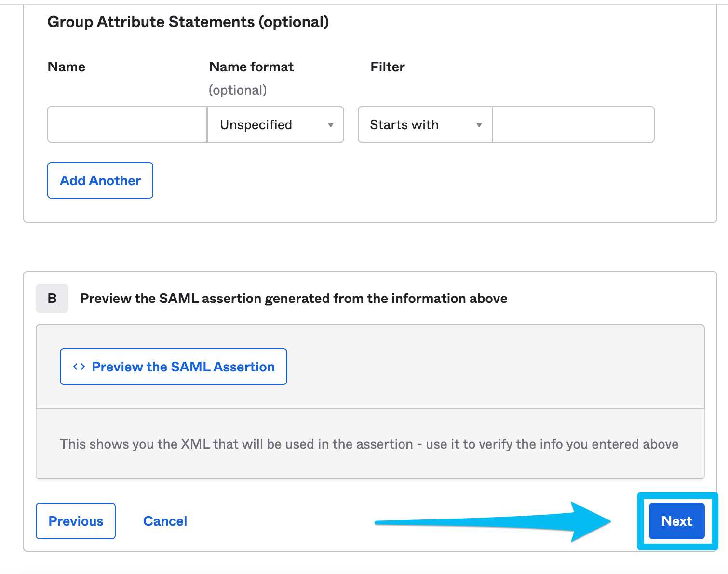Open the Unspecified name format dropdown
Image resolution: width=728 pixels, height=574 pixels.
(x=276, y=124)
